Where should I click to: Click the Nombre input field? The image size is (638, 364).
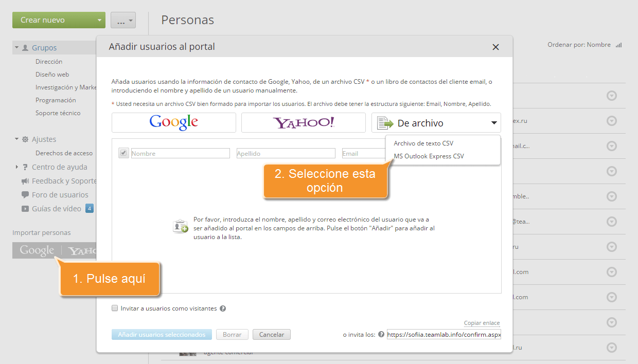coord(181,153)
